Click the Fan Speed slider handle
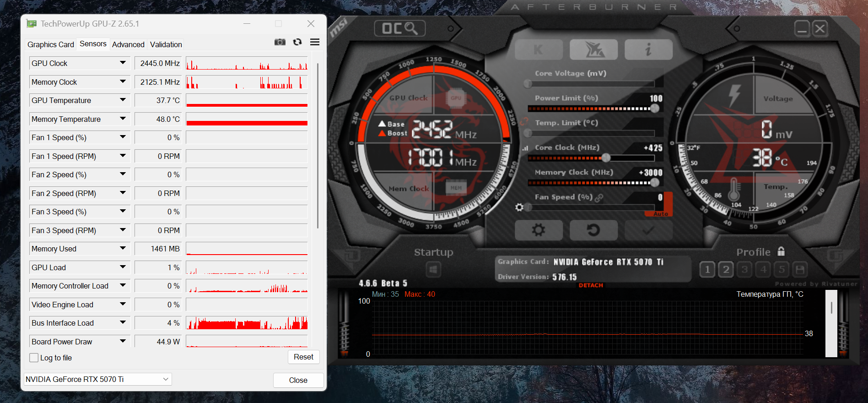 click(528, 207)
